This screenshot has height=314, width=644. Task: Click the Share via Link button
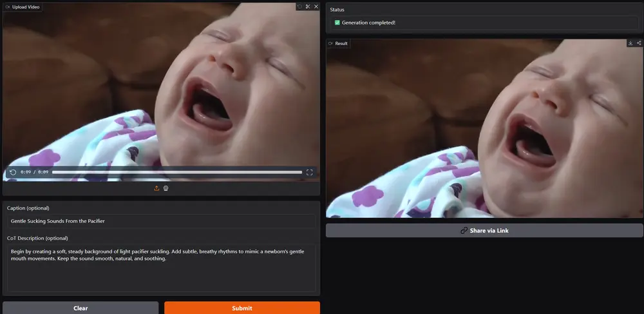[x=484, y=230]
